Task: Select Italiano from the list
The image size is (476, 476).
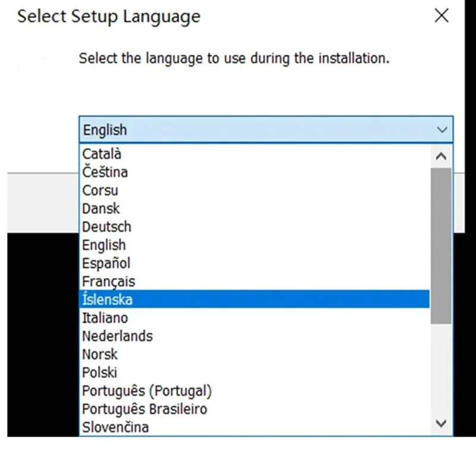Action: click(105, 318)
